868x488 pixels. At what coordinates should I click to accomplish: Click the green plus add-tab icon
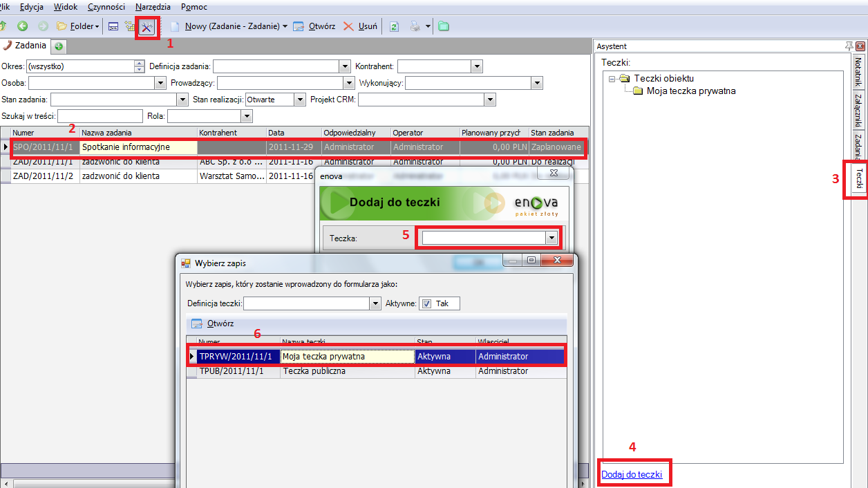coord(59,46)
